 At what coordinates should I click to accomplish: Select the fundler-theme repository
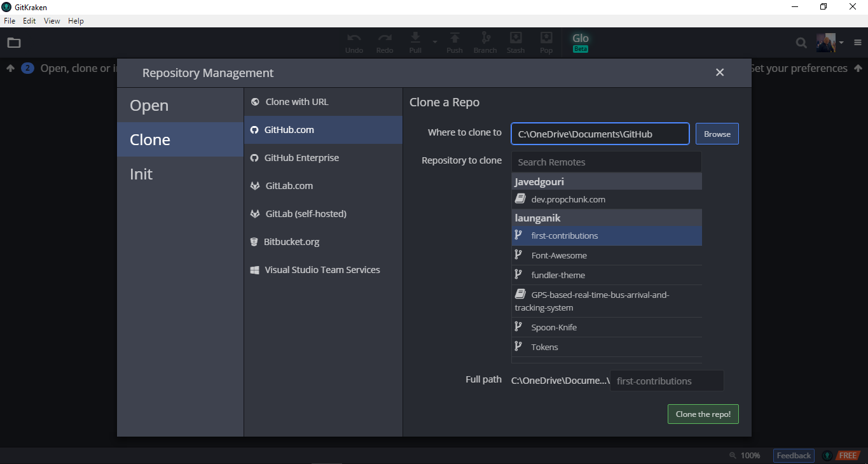(607, 275)
